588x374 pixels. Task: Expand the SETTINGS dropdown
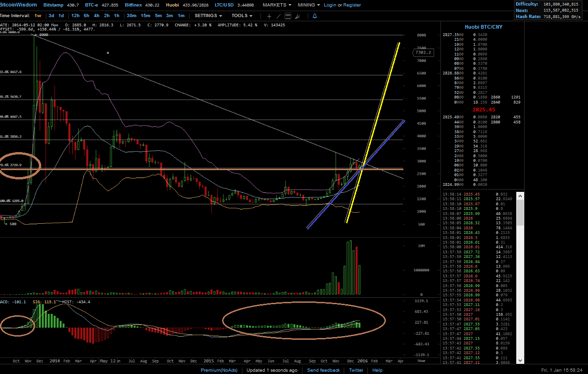[x=208, y=16]
